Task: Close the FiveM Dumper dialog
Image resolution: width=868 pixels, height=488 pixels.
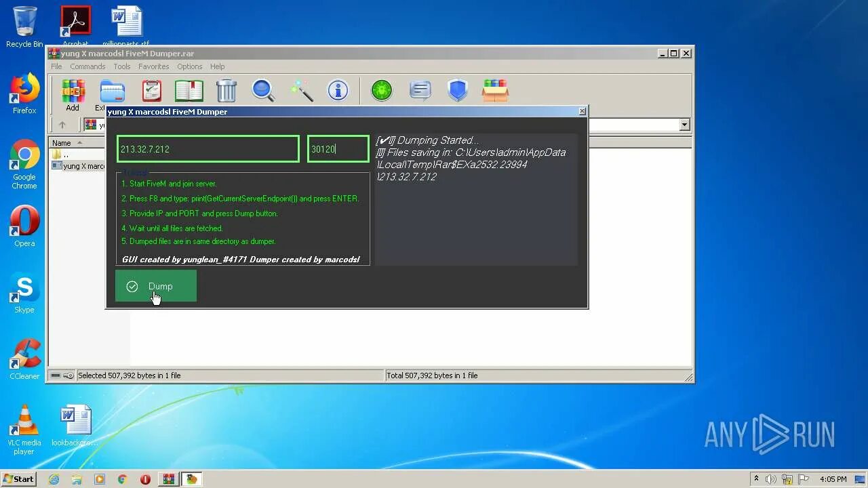Action: [x=582, y=111]
